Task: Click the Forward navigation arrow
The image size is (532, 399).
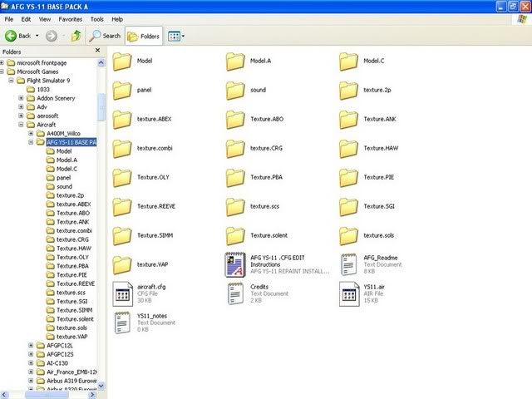Action: 52,36
